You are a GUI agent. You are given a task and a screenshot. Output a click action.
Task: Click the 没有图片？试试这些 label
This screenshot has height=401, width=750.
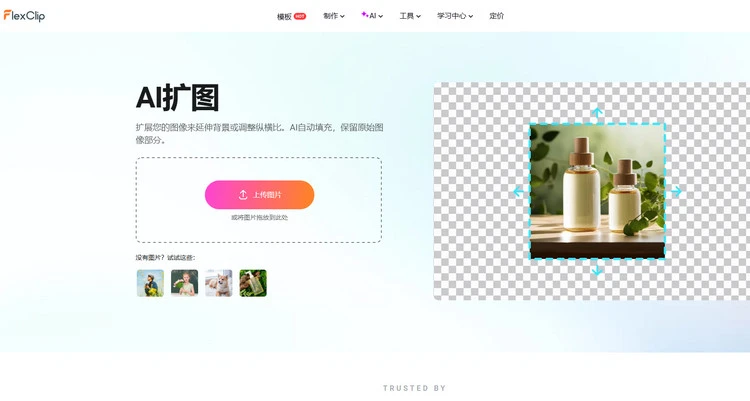tap(165, 257)
